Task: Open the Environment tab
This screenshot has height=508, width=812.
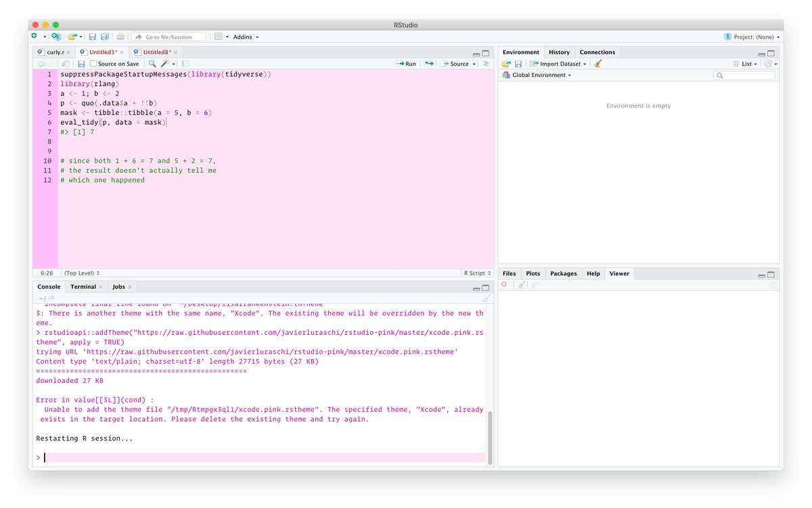Action: coord(521,52)
